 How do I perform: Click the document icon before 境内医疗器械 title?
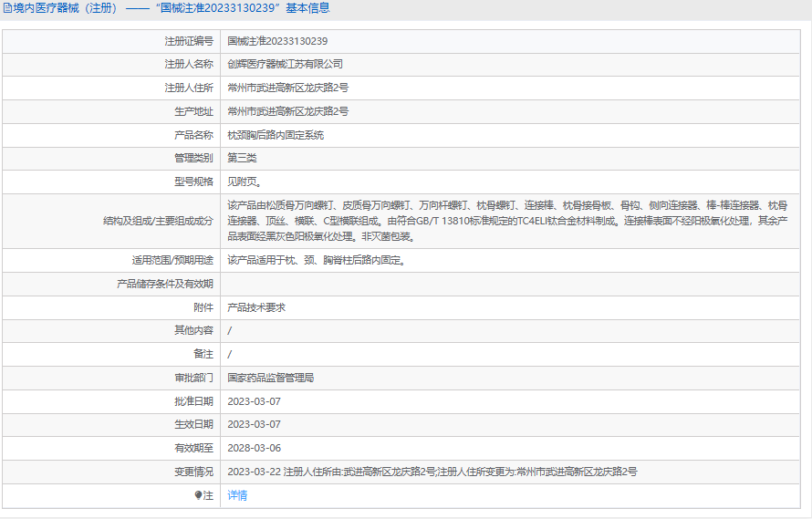pyautogui.click(x=7, y=8)
